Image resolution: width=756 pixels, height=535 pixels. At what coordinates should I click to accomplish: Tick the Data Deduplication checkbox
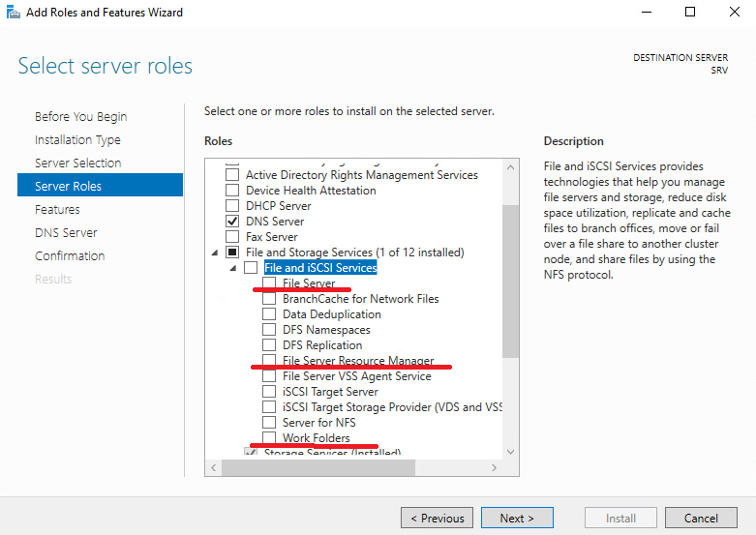pyautogui.click(x=269, y=313)
